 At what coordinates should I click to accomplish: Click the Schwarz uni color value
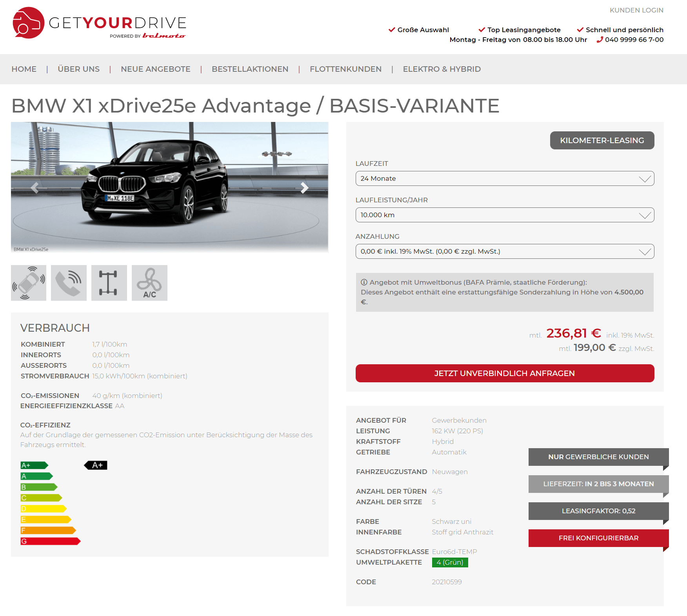(451, 522)
